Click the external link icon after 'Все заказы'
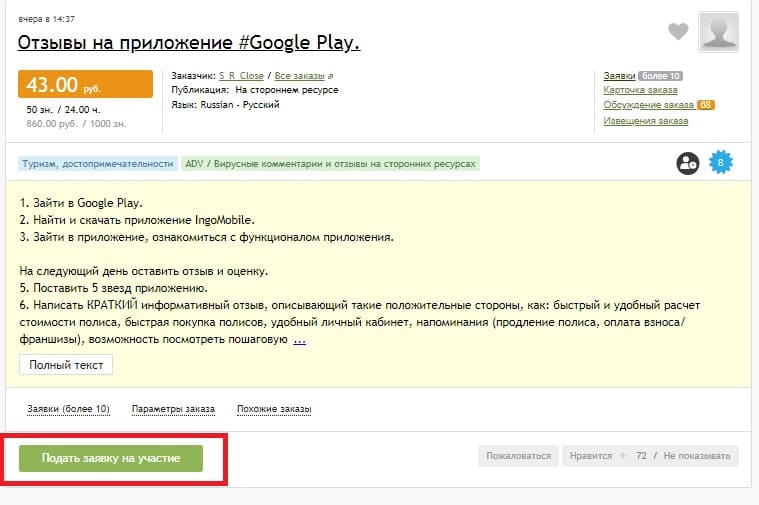The image size is (759, 505). tap(332, 76)
